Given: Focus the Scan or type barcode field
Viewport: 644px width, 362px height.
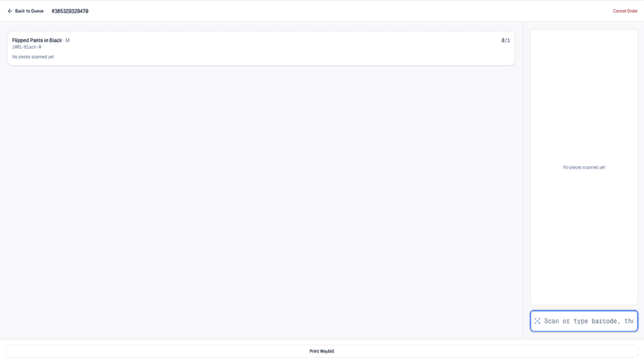Looking at the screenshot, I should (583, 321).
